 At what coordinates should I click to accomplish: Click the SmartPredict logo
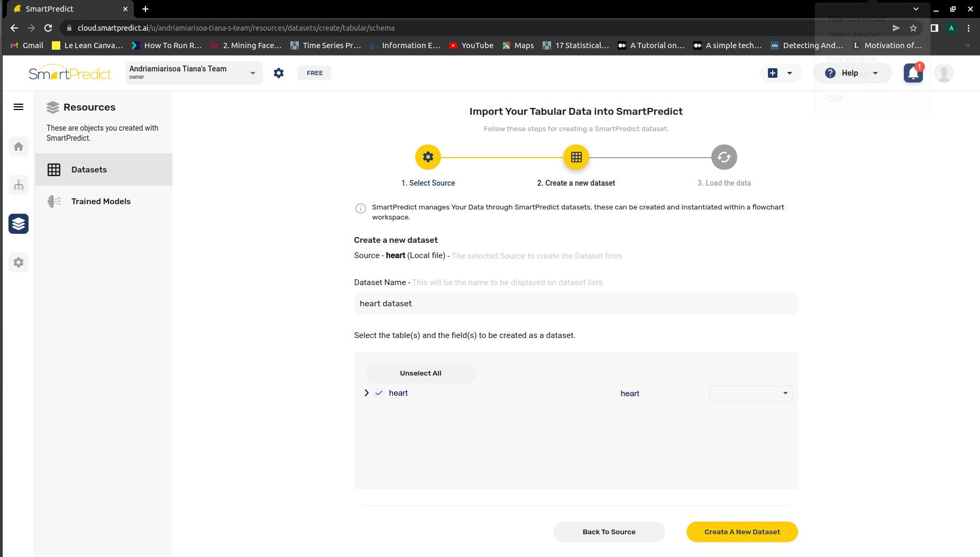(x=70, y=73)
